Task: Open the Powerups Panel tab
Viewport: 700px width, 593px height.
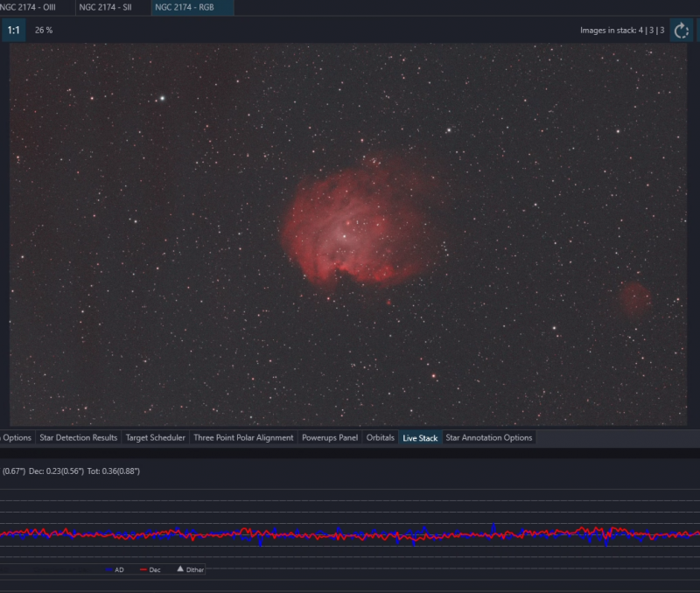Action: 330,437
